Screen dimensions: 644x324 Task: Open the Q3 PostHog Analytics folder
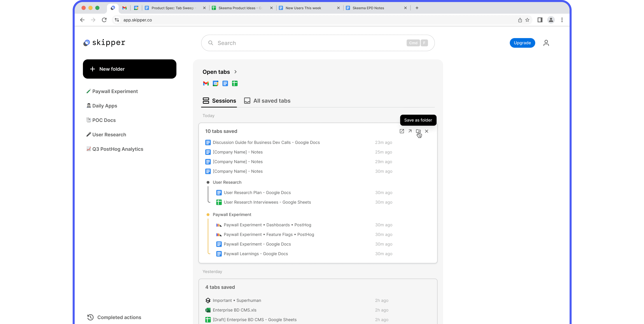coord(115,149)
